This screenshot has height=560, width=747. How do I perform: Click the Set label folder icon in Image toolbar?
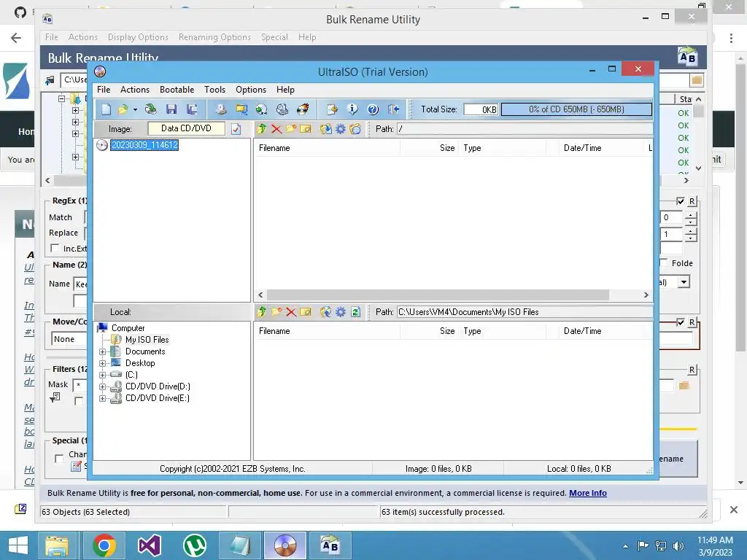355,129
